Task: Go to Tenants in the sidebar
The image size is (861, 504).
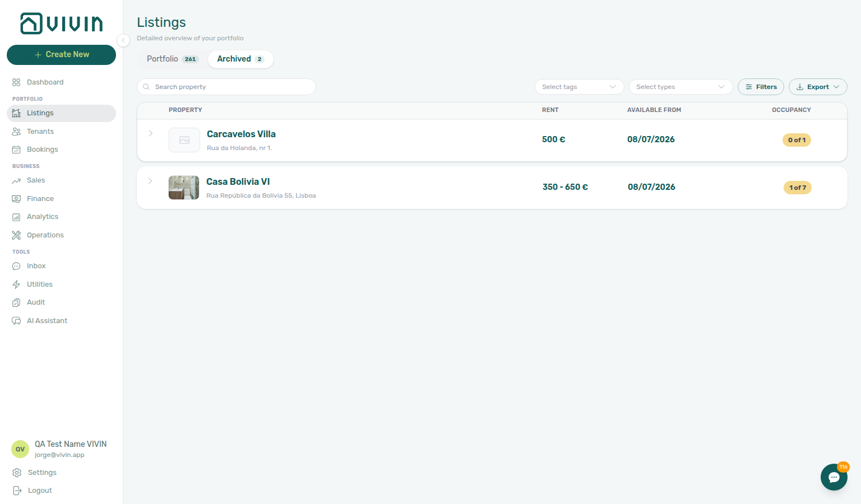Action: tap(61, 132)
